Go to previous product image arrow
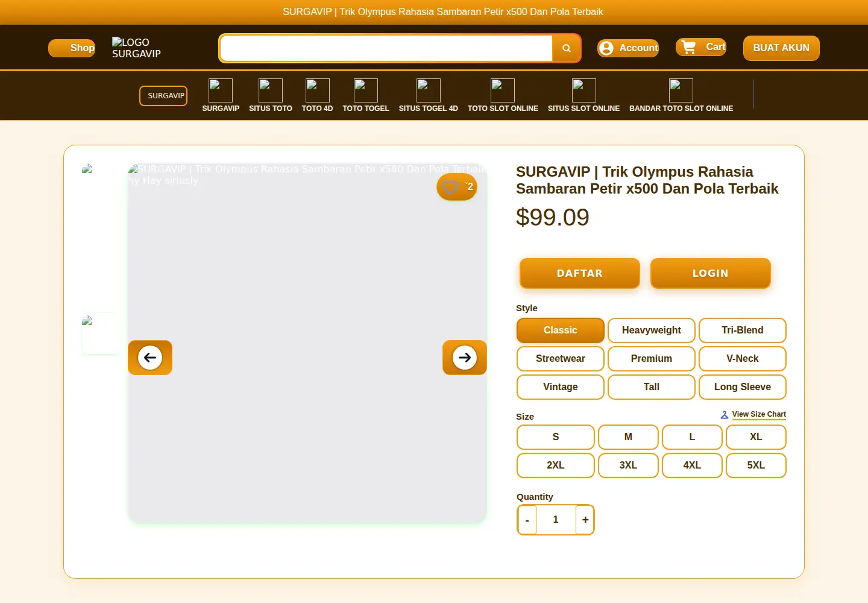The width and height of the screenshot is (868, 603). tap(150, 358)
